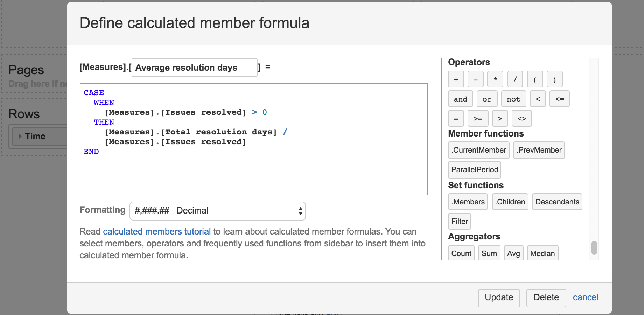Click the sidebar scrollbar thumb
Viewport: 644px width, 315px height.
[x=594, y=248]
